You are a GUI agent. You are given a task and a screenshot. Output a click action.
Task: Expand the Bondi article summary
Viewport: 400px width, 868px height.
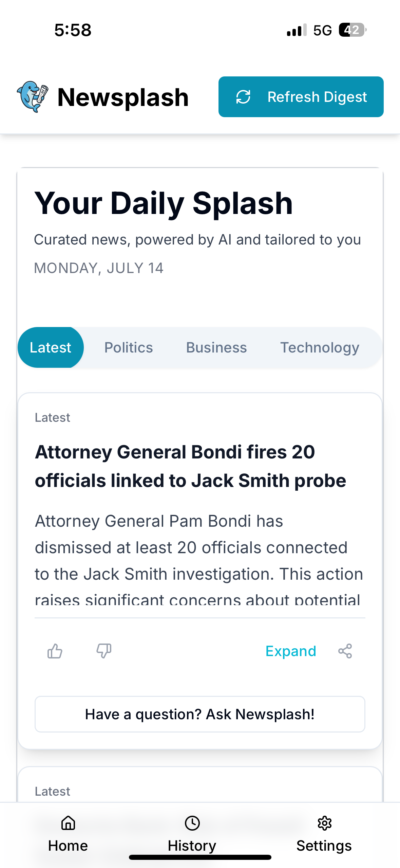[291, 651]
